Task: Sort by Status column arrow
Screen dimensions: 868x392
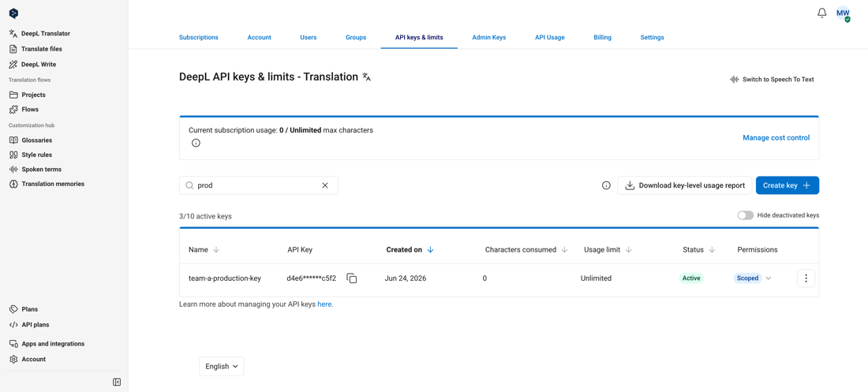Action: tap(712, 250)
